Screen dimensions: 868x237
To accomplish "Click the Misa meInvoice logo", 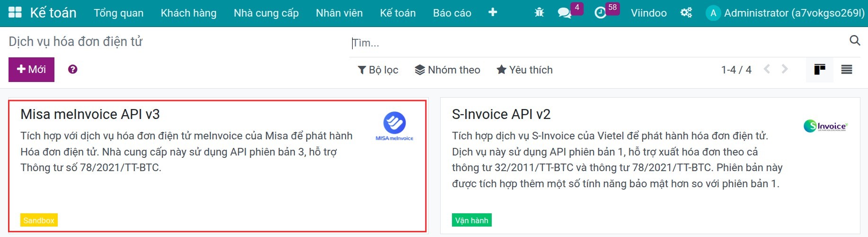I will click(x=394, y=126).
